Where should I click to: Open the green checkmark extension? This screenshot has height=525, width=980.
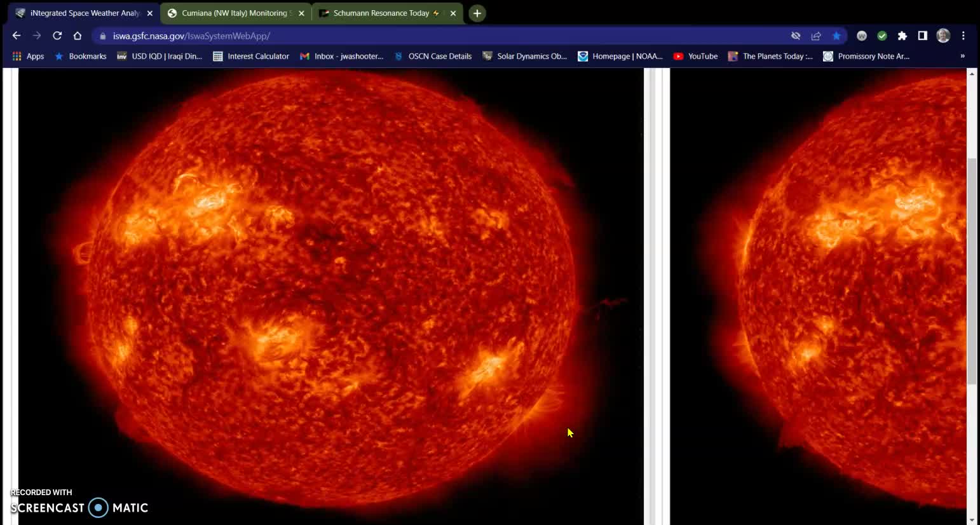click(882, 36)
